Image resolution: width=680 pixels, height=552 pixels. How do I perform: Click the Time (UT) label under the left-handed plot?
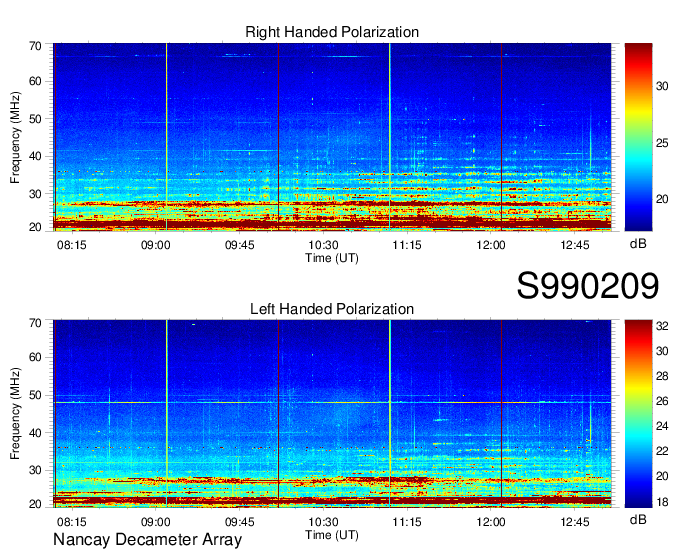click(x=332, y=535)
